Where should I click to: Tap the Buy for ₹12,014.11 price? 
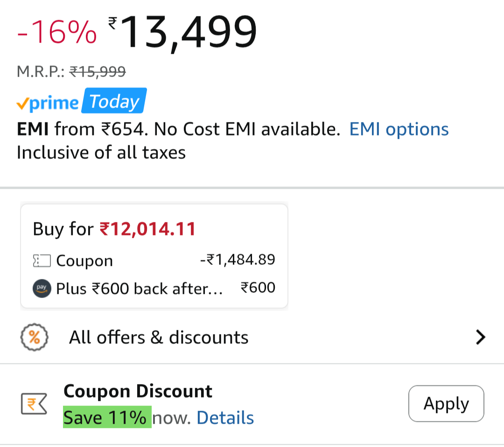pyautogui.click(x=147, y=229)
